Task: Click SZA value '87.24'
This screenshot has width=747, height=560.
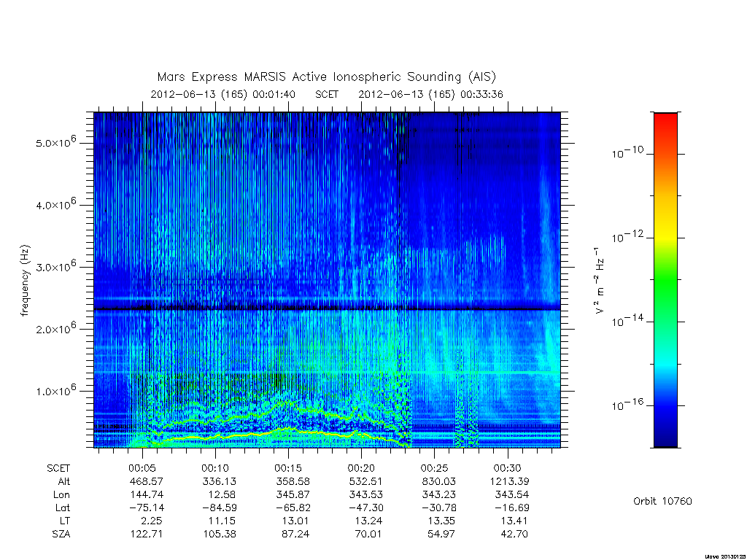Action: click(295, 534)
